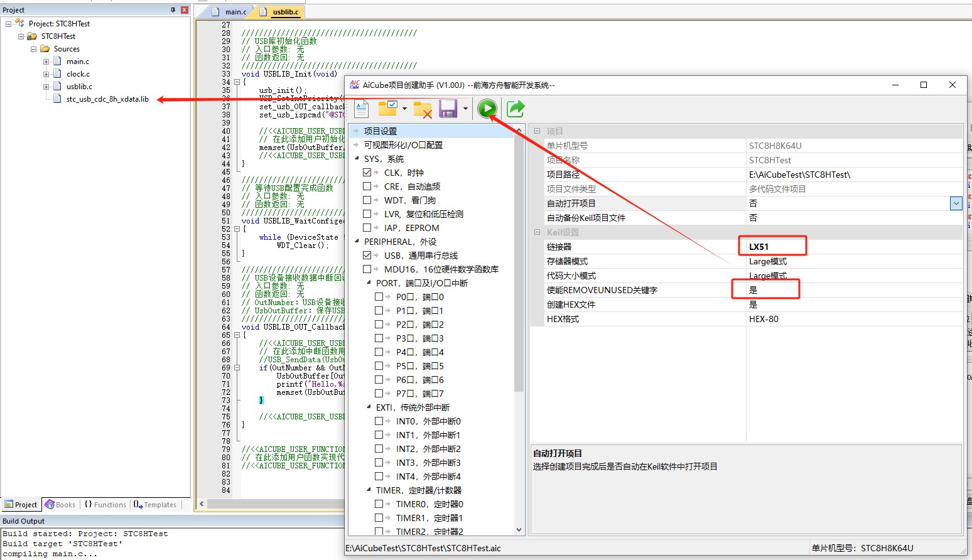The height and width of the screenshot is (560, 972).
Task: Collapse the Sources folder in project tree
Action: coord(34,49)
